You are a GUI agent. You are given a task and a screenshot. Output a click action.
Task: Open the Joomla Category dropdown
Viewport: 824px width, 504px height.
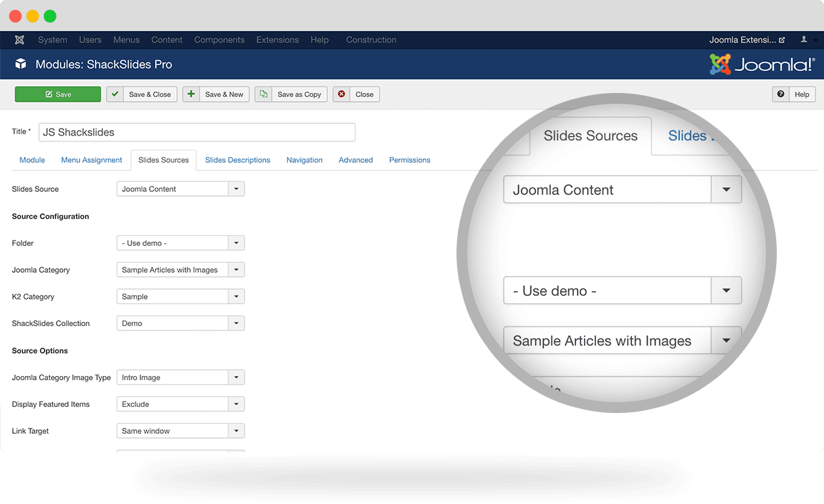(x=181, y=270)
